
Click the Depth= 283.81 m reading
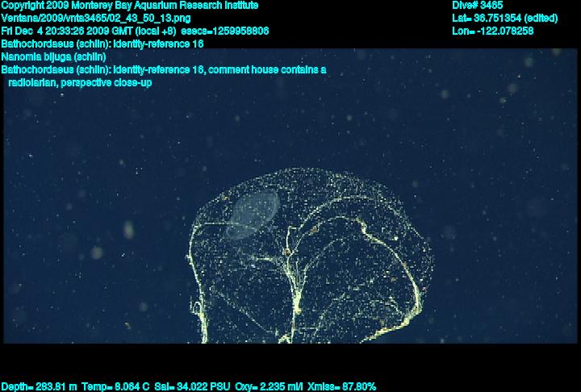(x=39, y=386)
